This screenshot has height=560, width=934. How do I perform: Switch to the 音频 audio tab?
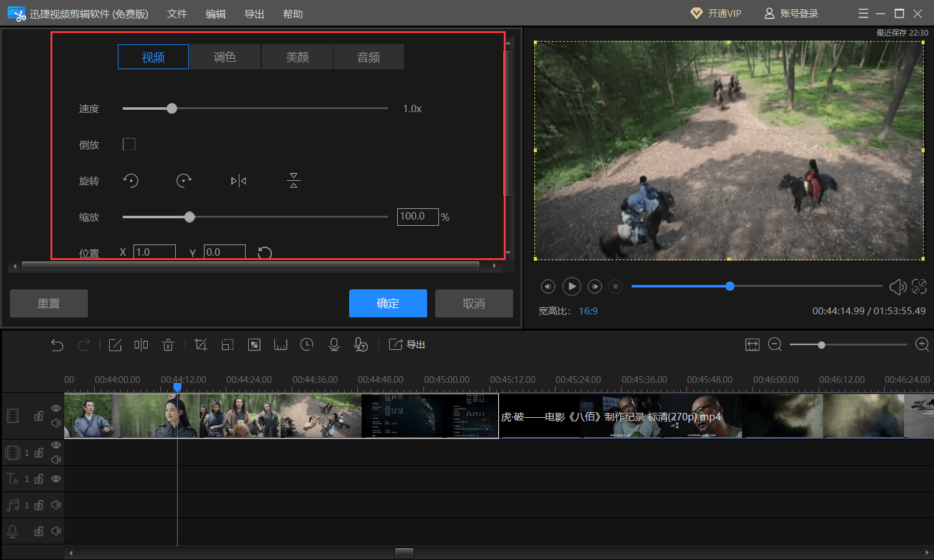click(368, 57)
